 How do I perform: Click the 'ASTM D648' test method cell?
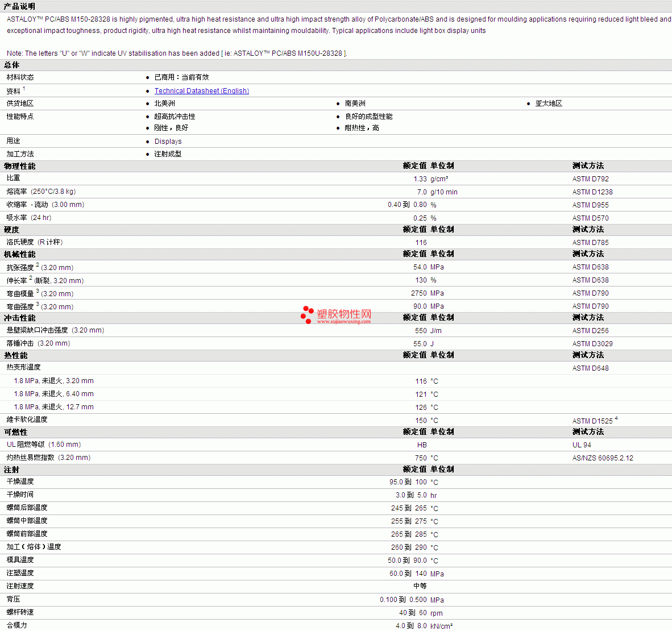[x=590, y=368]
